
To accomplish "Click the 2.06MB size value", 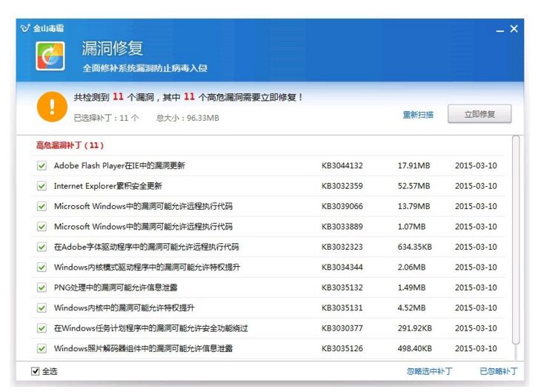I will pos(411,267).
